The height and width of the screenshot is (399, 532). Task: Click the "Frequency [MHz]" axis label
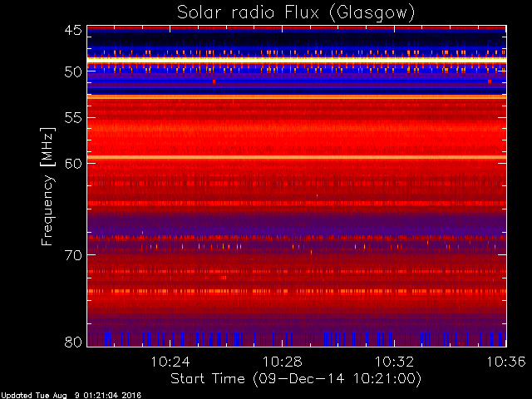tap(48, 186)
